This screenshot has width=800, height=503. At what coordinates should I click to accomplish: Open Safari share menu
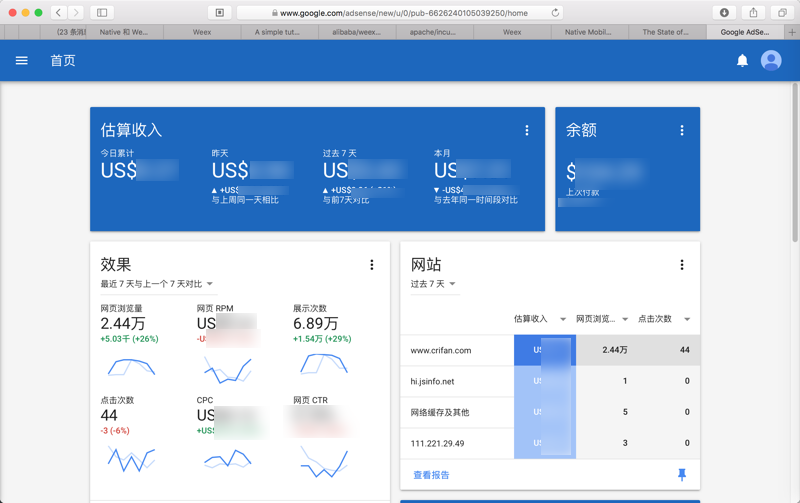753,13
